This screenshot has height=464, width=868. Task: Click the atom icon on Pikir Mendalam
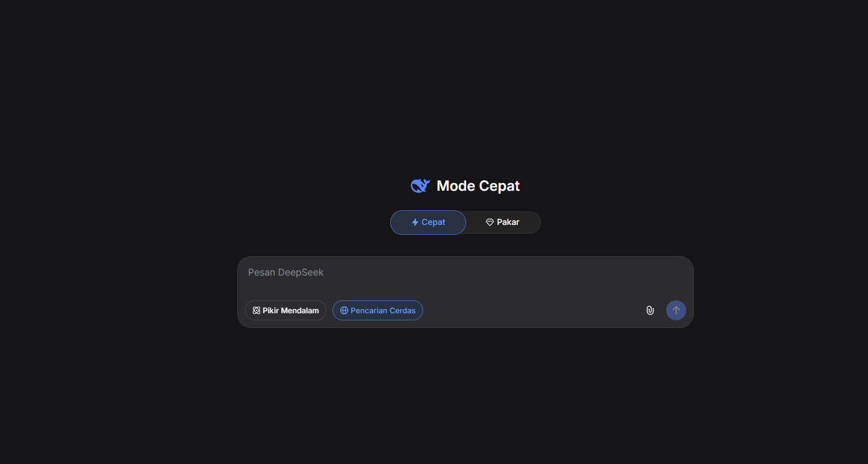pyautogui.click(x=257, y=310)
